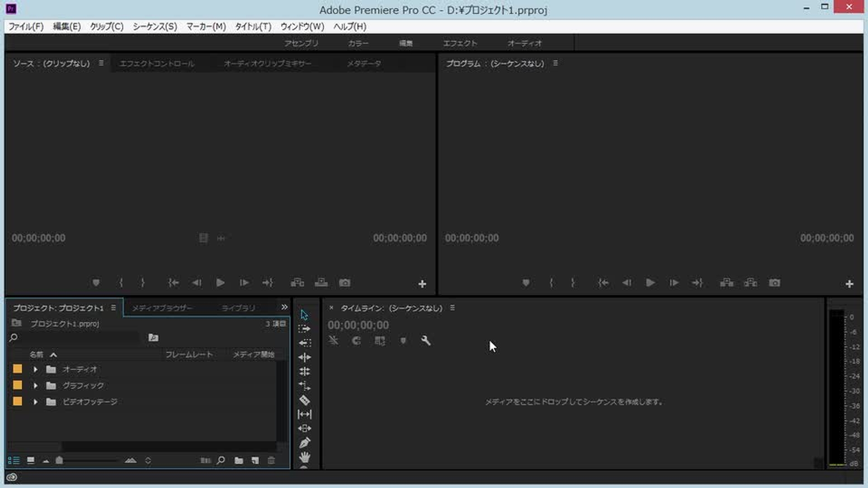Image resolution: width=868 pixels, height=488 pixels.
Task: Expand the グラフィック bin
Action: pyautogui.click(x=35, y=386)
